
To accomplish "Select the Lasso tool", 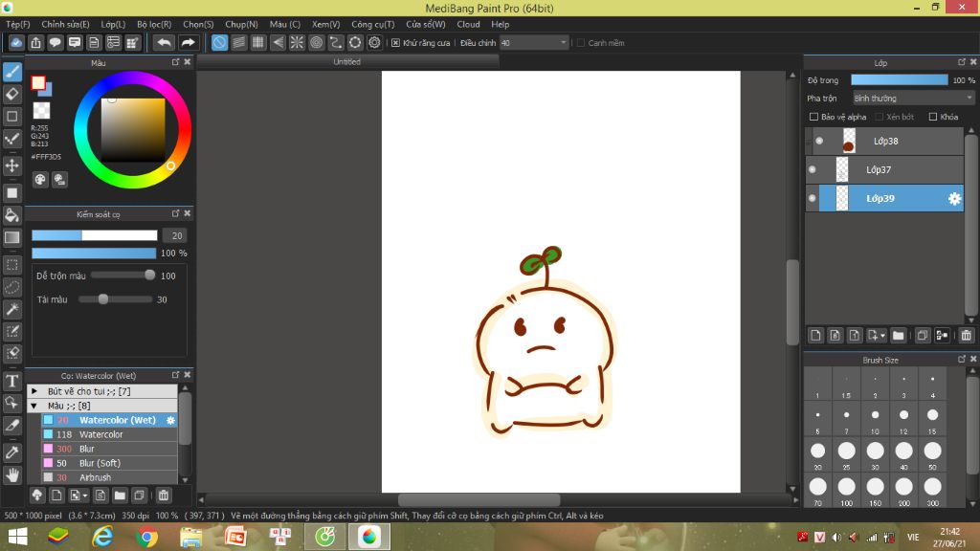I will (11, 287).
